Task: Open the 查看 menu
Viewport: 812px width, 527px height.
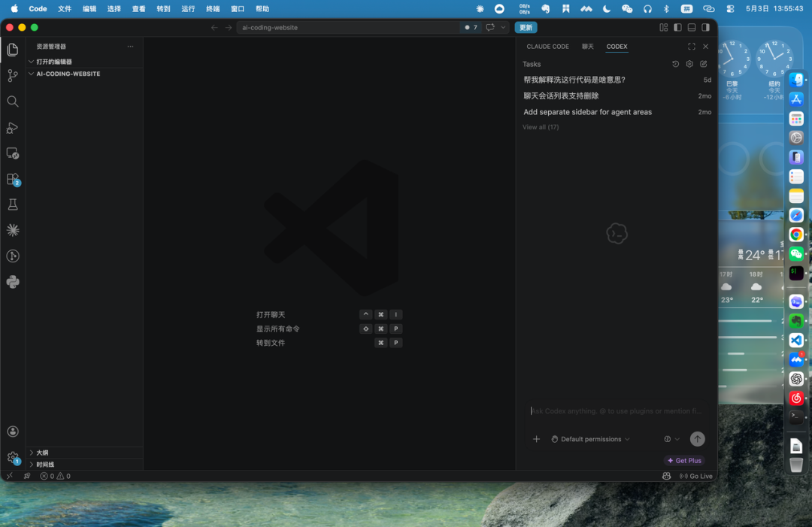Action: coord(139,9)
